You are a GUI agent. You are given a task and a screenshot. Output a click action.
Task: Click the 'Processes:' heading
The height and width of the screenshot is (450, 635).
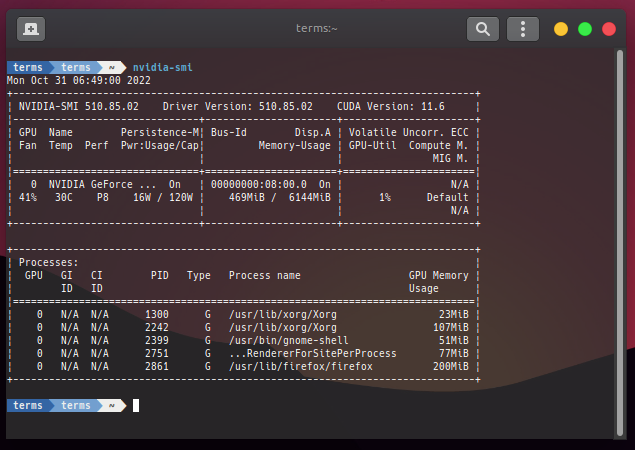tap(49, 262)
